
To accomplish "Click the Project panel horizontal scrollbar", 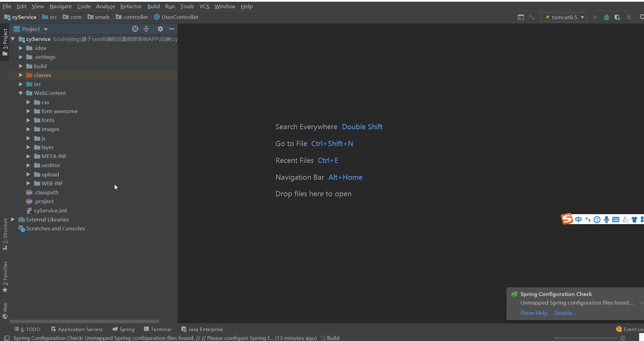I will (84, 321).
